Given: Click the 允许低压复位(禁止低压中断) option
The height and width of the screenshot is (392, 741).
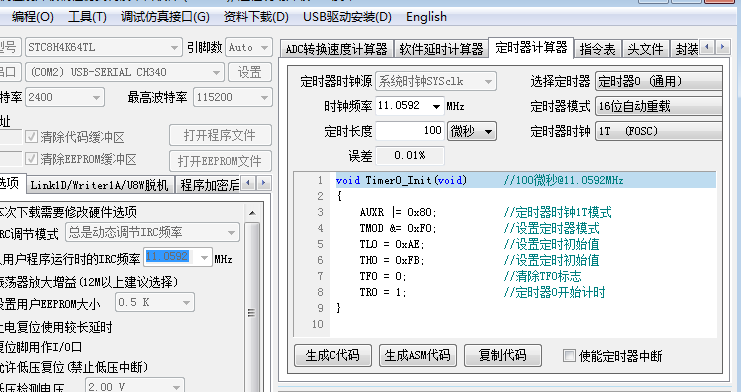Looking at the screenshot, I should pyautogui.click(x=74, y=367).
